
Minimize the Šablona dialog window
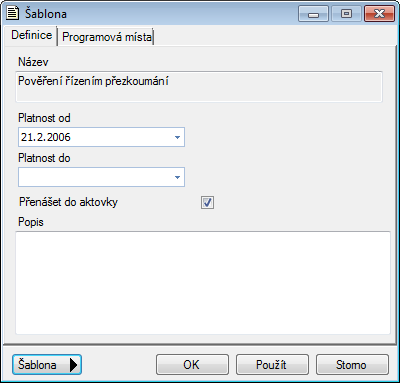pos(313,14)
